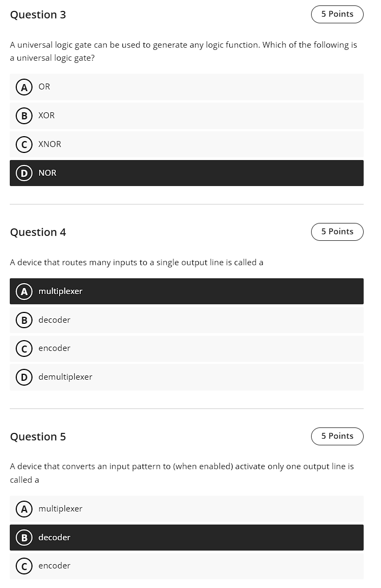This screenshot has width=381, height=588.
Task: Choose encoder option in Question 4
Action: click(x=186, y=348)
